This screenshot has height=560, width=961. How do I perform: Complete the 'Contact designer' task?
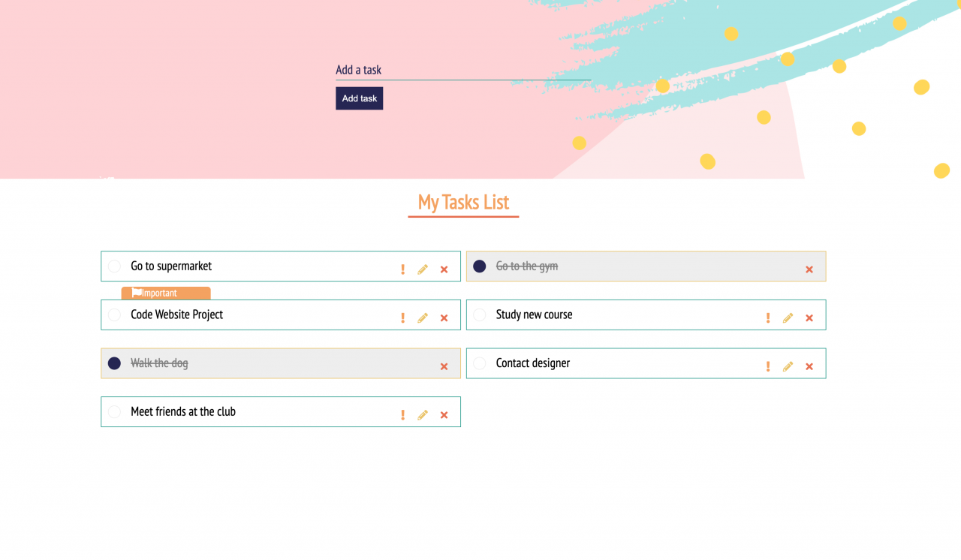coord(480,363)
